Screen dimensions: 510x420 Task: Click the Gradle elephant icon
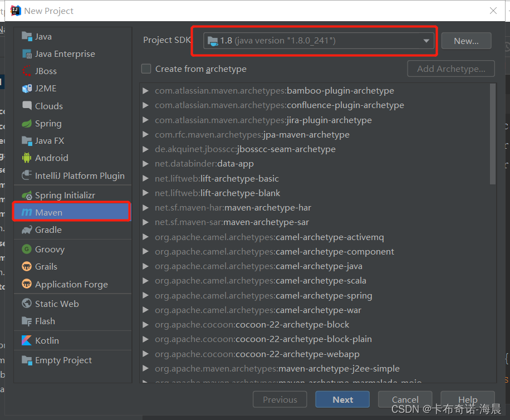[x=27, y=229]
